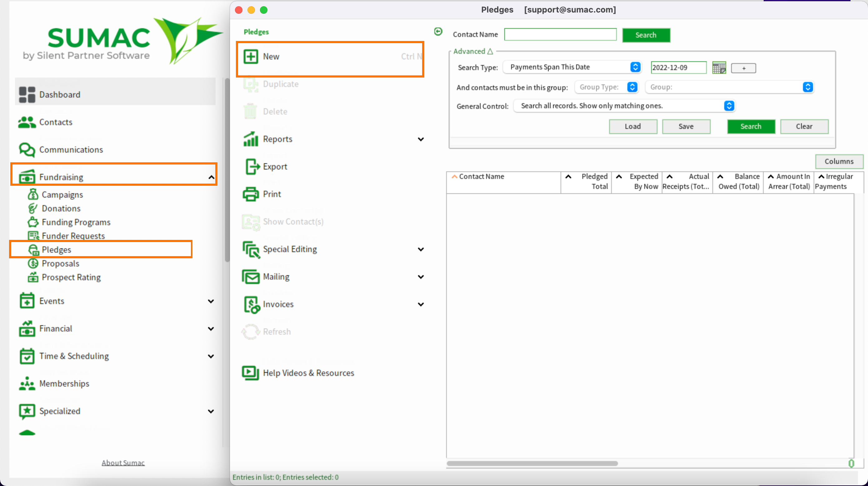Click the Time & Scheduling calendar icon

tap(27, 356)
